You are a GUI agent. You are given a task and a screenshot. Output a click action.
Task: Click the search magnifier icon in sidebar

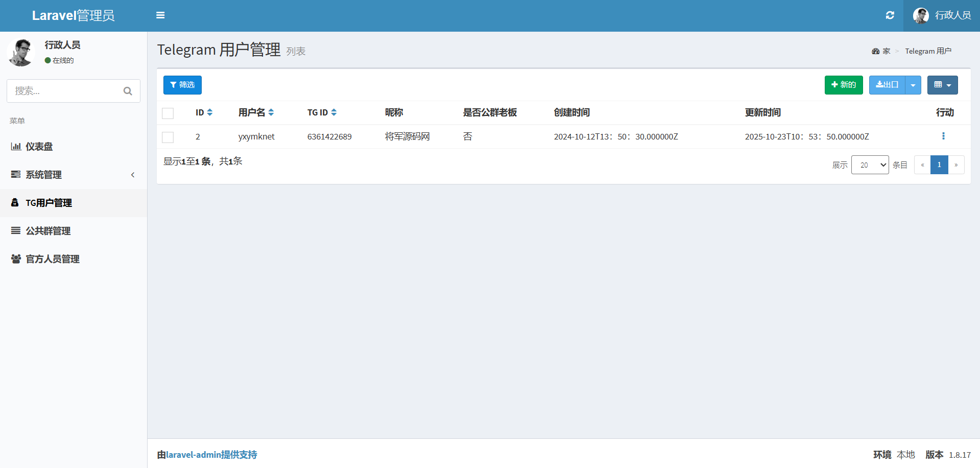pos(128,91)
